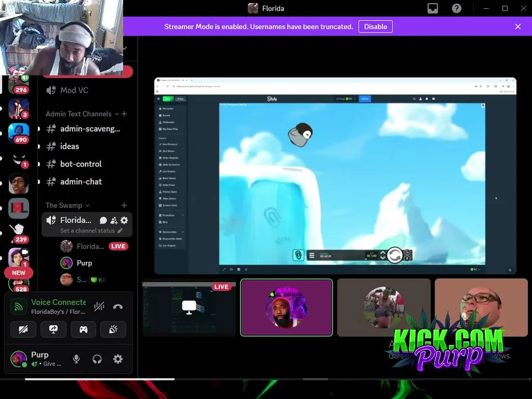
Task: Open server with glasses avatar icon
Action: click(19, 183)
